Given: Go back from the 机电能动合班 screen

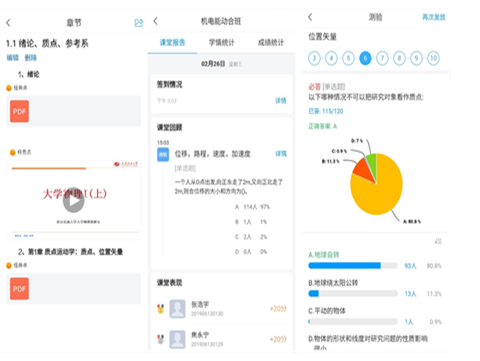Looking at the screenshot, I should click(155, 21).
